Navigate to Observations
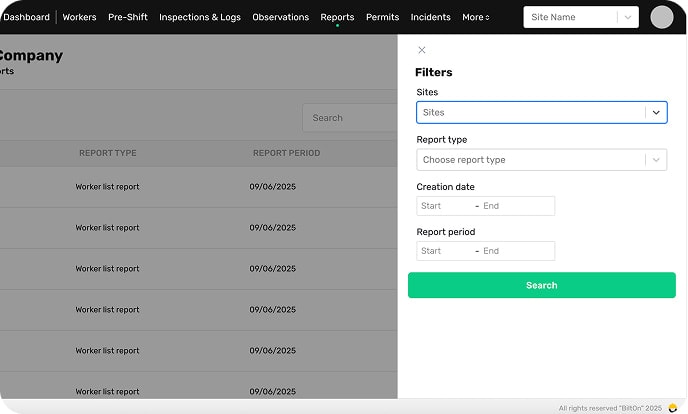 point(280,17)
